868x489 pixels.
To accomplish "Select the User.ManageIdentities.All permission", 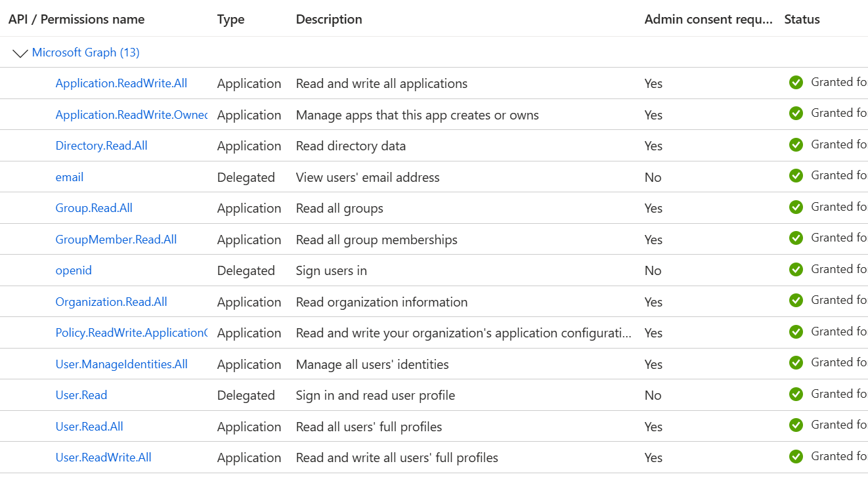I will 121,364.
